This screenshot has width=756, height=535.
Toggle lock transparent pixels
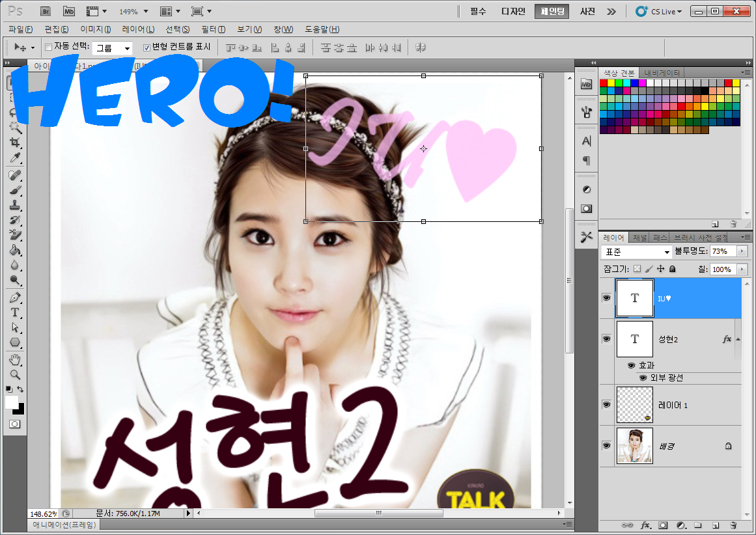click(637, 269)
